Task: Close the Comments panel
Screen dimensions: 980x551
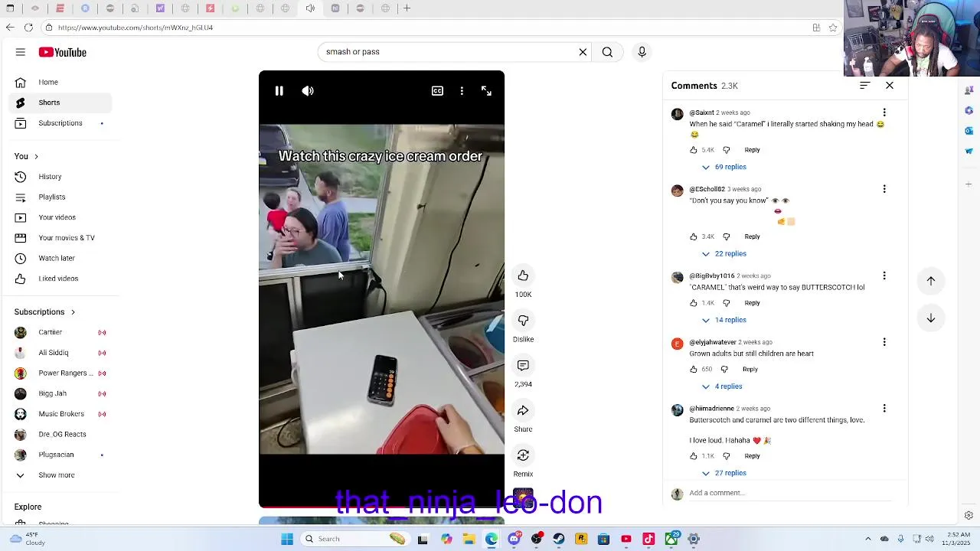Action: point(890,85)
